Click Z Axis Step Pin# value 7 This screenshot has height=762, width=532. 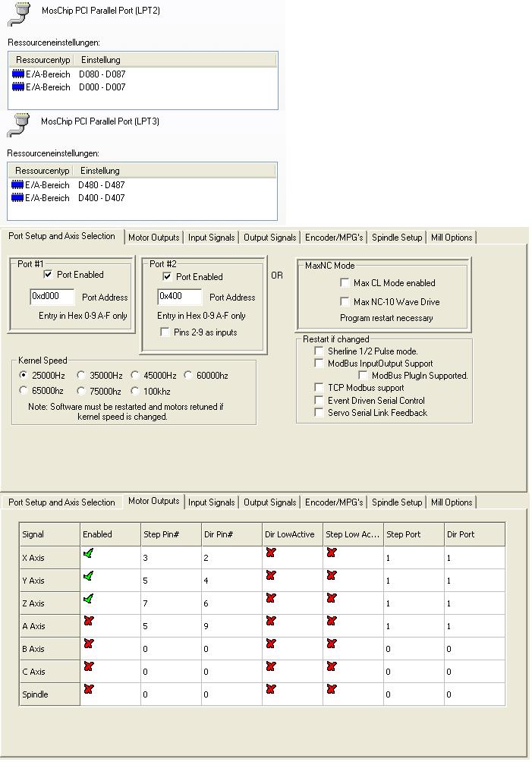tap(171, 603)
